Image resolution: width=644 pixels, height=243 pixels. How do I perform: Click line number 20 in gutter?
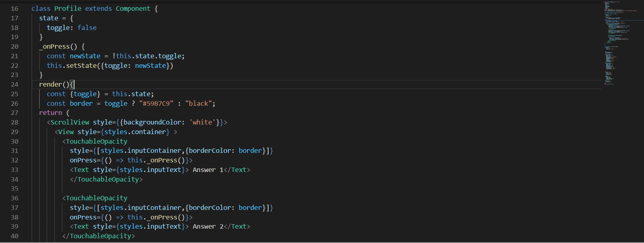[x=15, y=46]
